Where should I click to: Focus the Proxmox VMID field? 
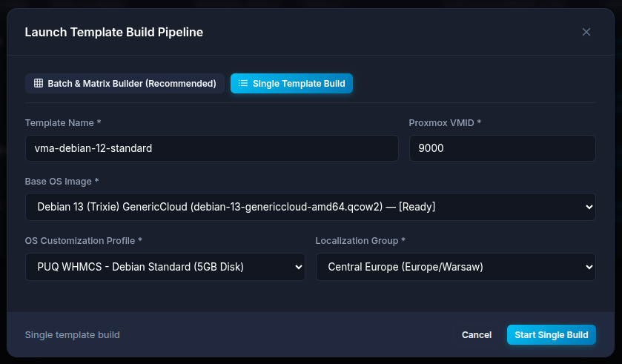502,148
